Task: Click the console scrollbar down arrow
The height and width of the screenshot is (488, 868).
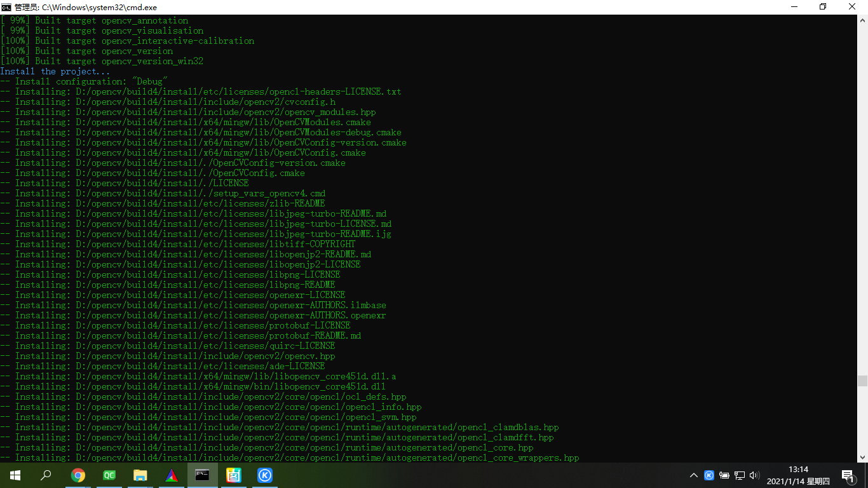Action: point(862,457)
